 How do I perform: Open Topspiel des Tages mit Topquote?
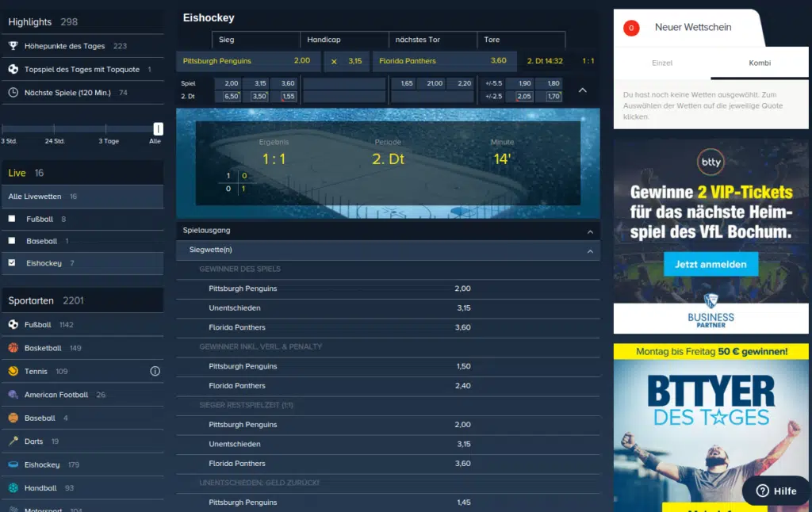(82, 69)
